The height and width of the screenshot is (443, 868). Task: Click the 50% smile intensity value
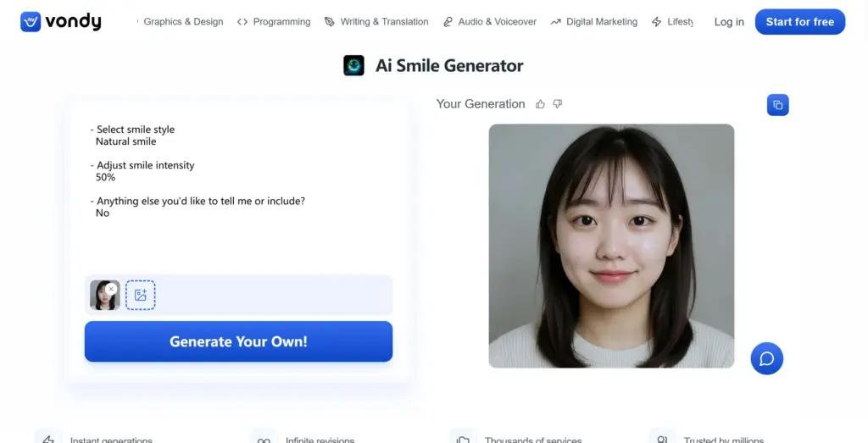(x=105, y=178)
